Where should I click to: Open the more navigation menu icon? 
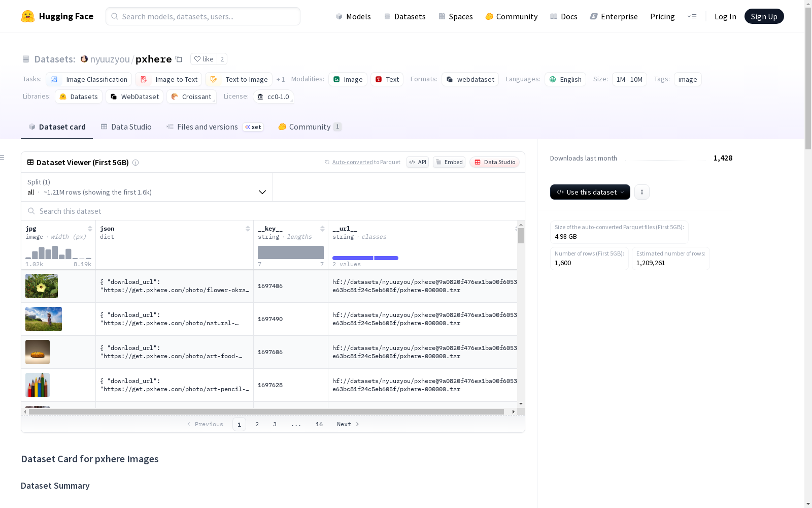[692, 16]
